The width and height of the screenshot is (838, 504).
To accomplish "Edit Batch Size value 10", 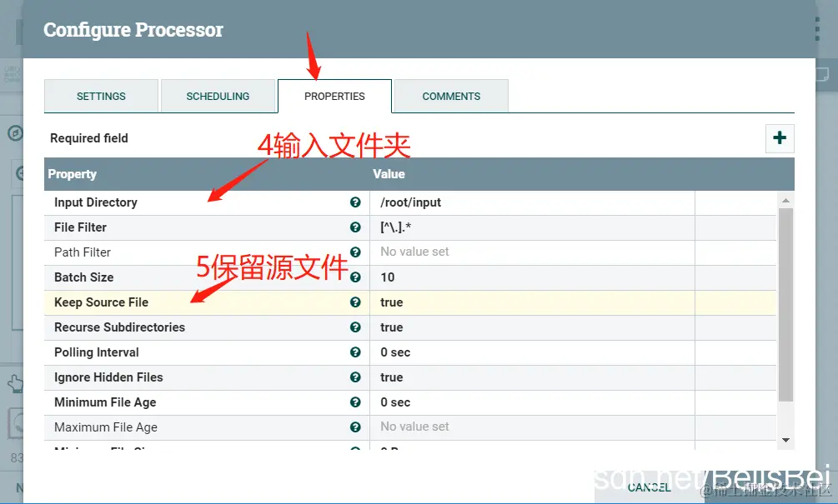I will pos(532,277).
